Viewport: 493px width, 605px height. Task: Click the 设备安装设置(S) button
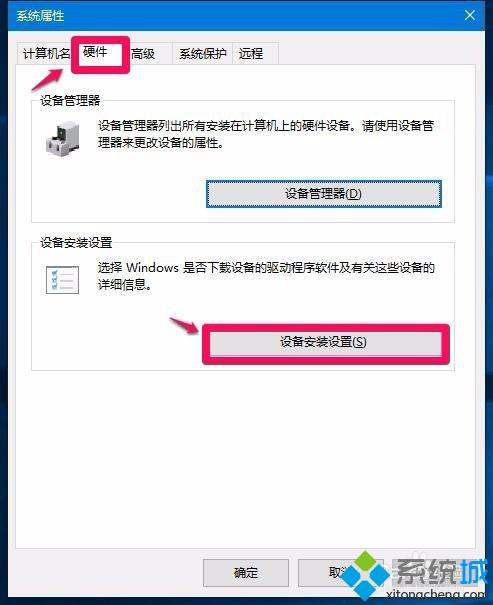pos(323,342)
